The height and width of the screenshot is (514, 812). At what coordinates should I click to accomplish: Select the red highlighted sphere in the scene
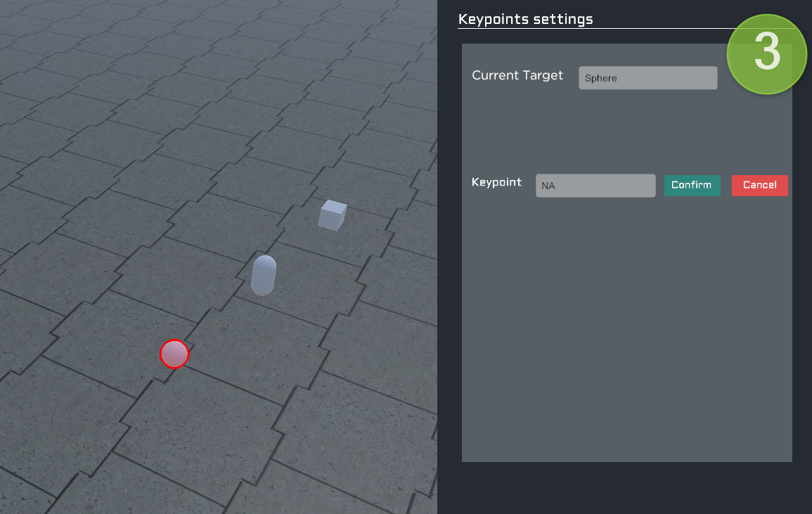tap(174, 354)
